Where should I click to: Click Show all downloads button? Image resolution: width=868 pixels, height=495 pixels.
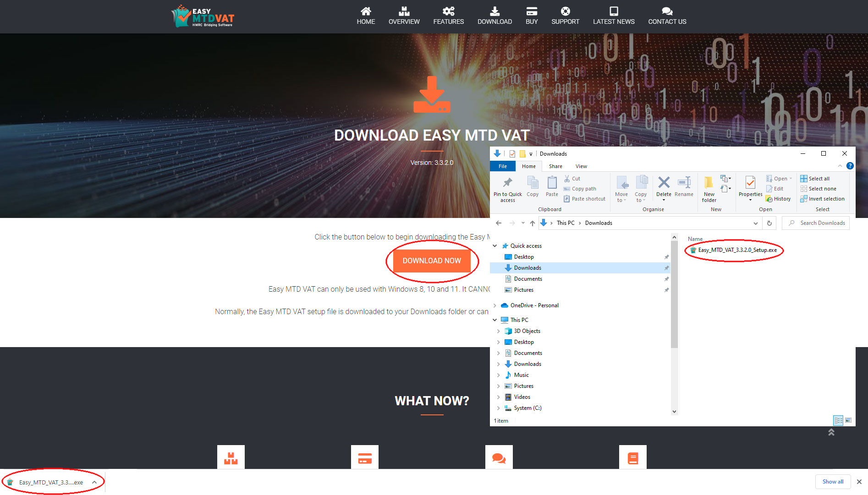833,482
